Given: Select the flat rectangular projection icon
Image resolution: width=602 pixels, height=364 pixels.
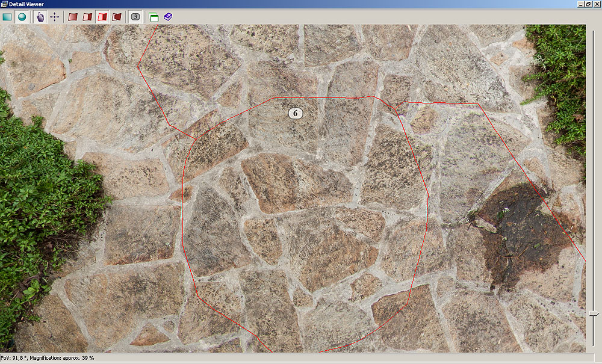Looking at the screenshot, I should point(7,17).
